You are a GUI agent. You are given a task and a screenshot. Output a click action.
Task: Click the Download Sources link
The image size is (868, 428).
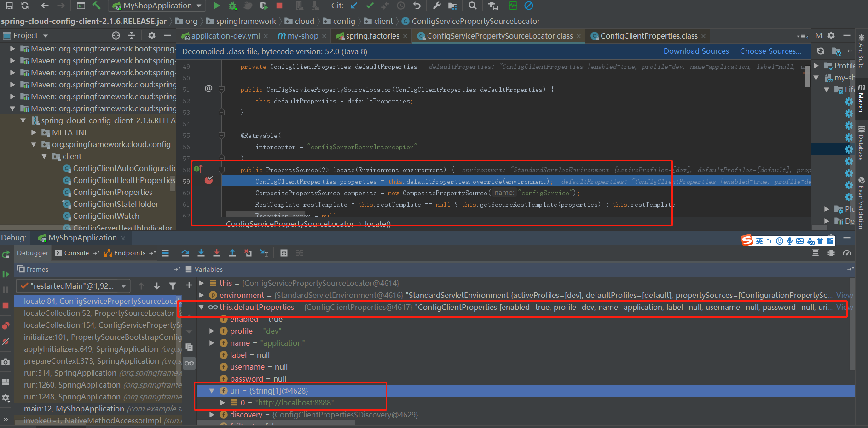696,51
